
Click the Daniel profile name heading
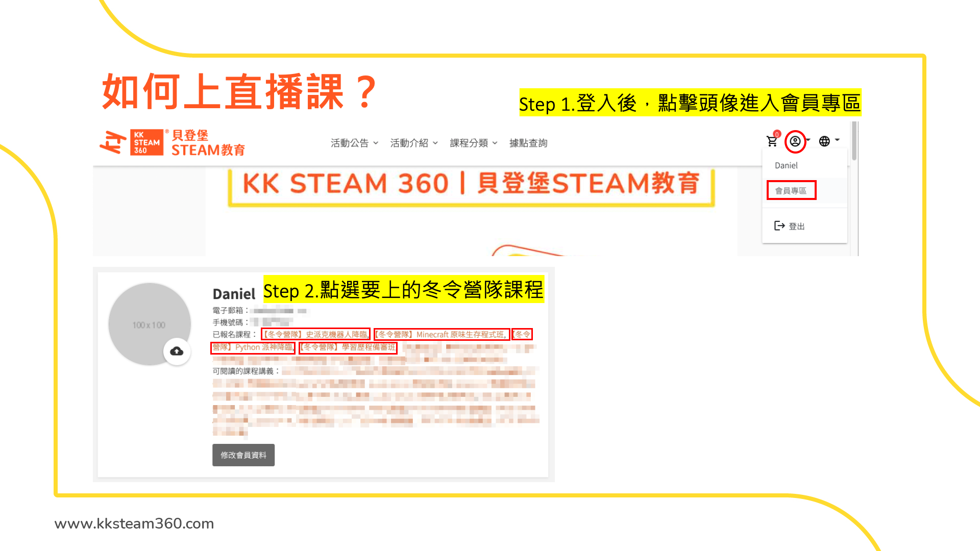(x=234, y=294)
